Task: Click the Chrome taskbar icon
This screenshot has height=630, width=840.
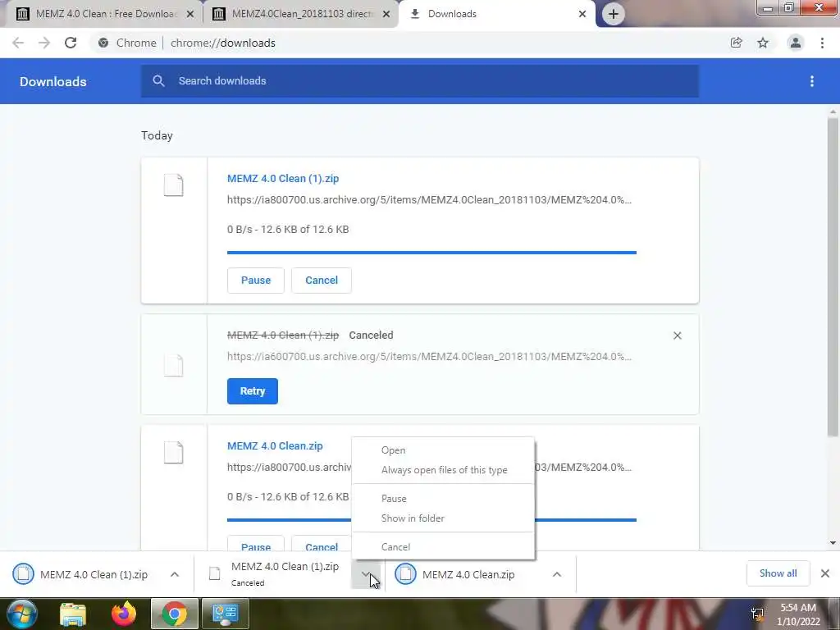Action: click(x=174, y=614)
